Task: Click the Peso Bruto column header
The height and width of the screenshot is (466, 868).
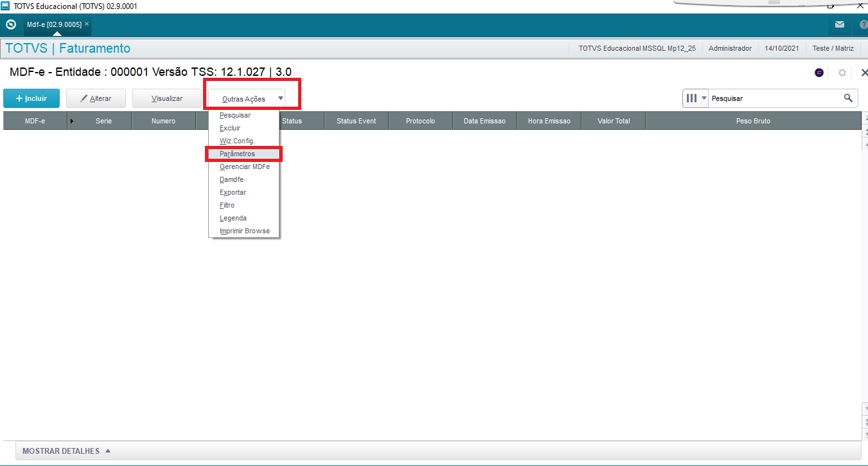Action: pyautogui.click(x=754, y=121)
